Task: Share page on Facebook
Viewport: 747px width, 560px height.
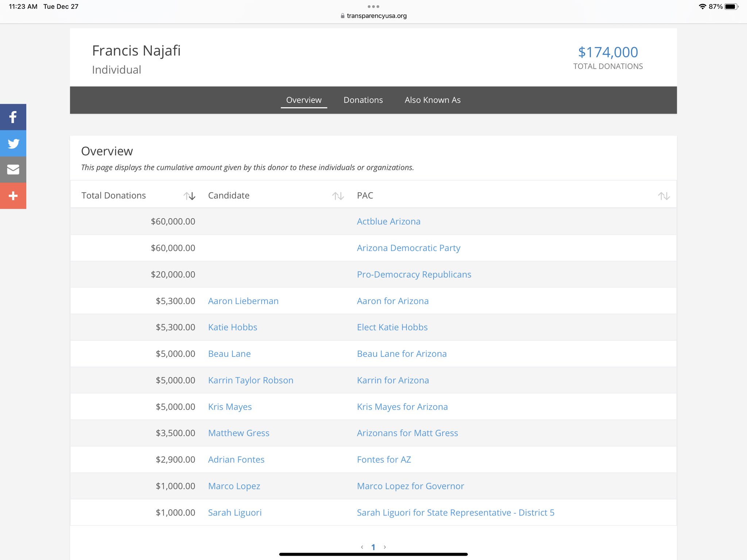Action: point(13,117)
